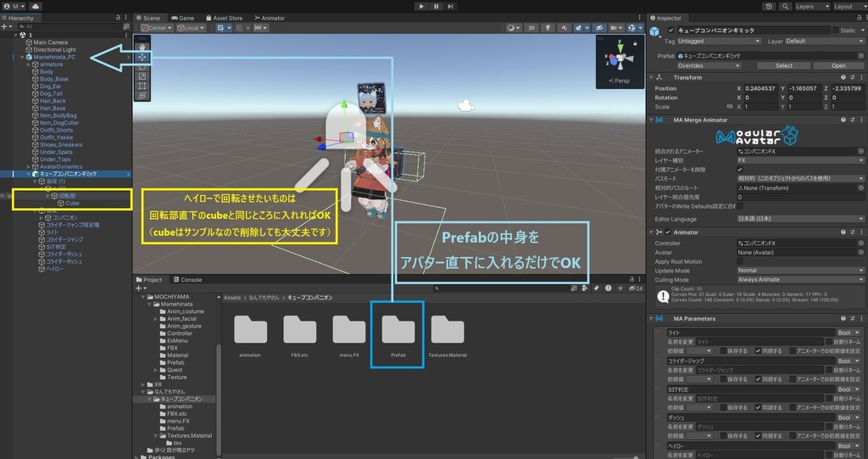Select the Hand tool in Scene view
The height and width of the screenshot is (459, 868).
click(142, 48)
